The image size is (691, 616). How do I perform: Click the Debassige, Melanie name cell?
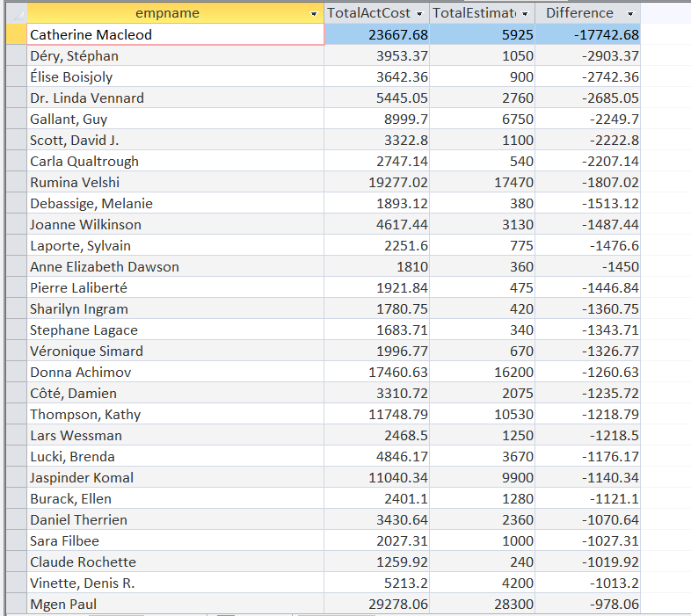tap(176, 203)
